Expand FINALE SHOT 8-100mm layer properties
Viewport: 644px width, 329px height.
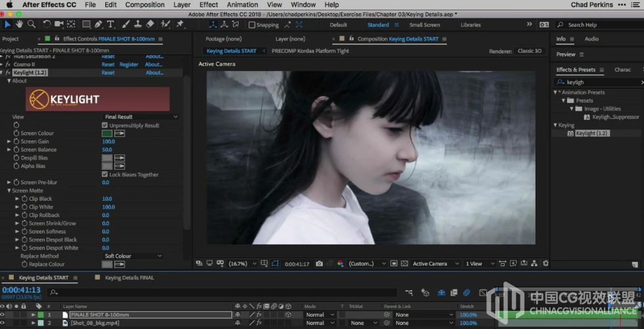pyautogui.click(x=34, y=315)
